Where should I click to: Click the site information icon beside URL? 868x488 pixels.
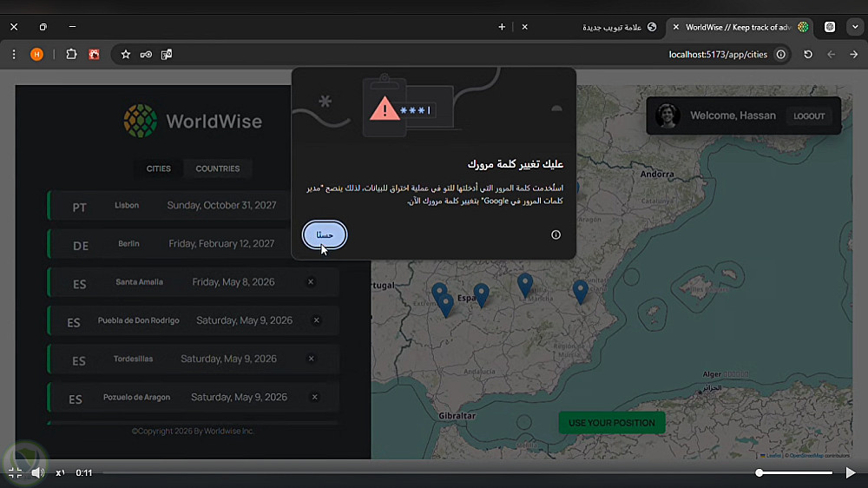780,55
